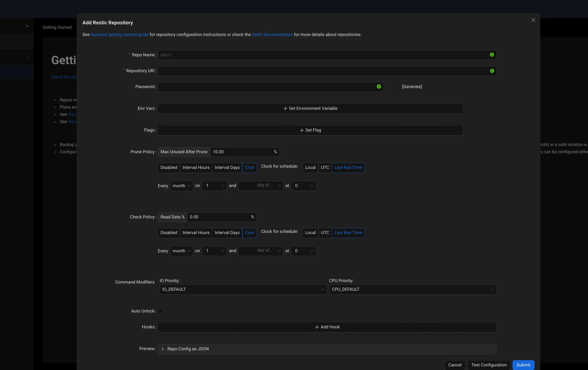The height and width of the screenshot is (370, 588).
Task: Set Check Policy schedule to Cron
Action: (x=249, y=233)
